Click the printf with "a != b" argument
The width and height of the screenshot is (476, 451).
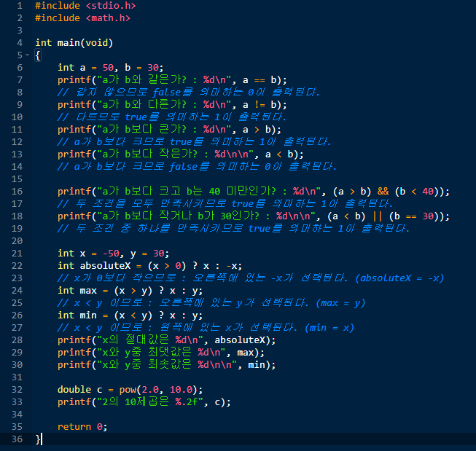point(172,105)
